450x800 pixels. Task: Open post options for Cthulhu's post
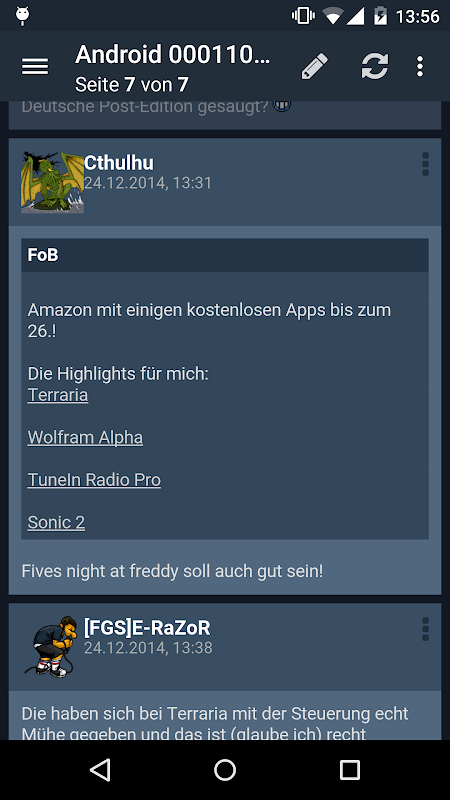click(425, 164)
